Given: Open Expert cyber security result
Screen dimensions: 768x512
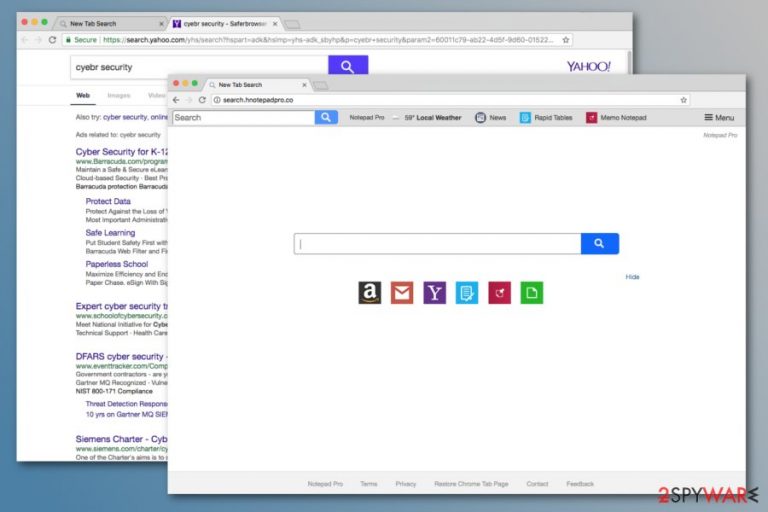Looking at the screenshot, I should (121, 306).
